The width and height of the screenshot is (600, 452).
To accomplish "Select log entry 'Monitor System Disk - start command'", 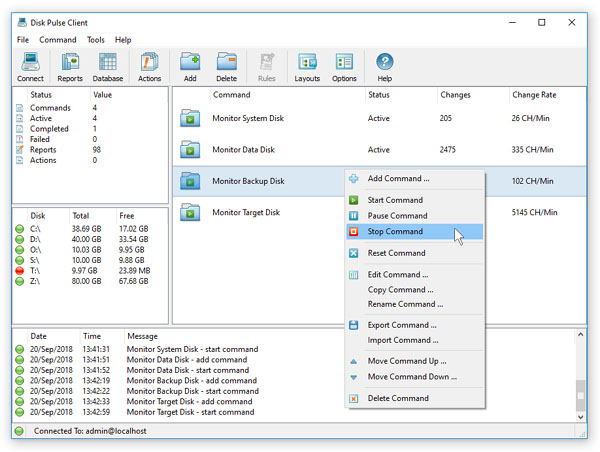I will click(192, 349).
